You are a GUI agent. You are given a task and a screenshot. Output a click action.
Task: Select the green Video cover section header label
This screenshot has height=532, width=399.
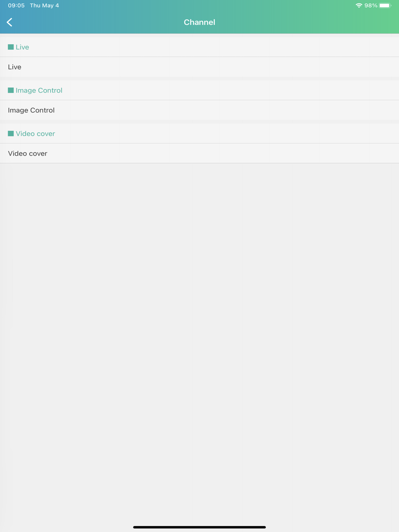point(36,134)
